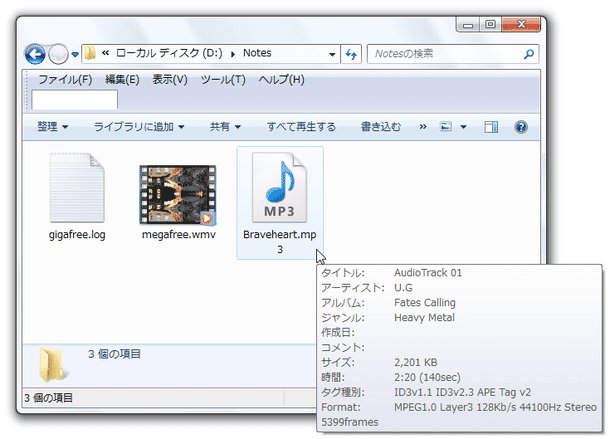The image size is (610, 439).
Task: Click ローカル ディスク (D:) in address bar
Action: pyautogui.click(x=169, y=53)
